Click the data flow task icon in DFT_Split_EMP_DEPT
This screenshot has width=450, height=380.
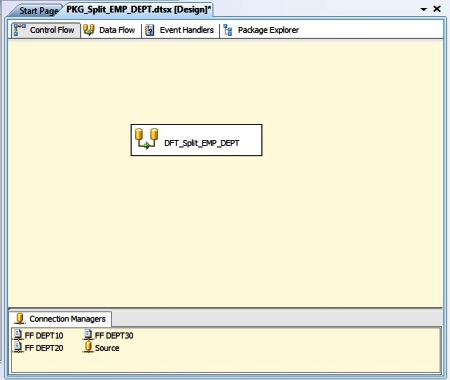pyautogui.click(x=146, y=138)
